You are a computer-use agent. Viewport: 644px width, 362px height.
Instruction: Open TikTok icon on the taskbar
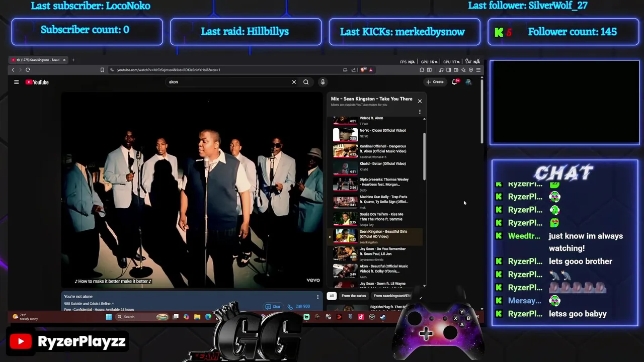coord(361,317)
